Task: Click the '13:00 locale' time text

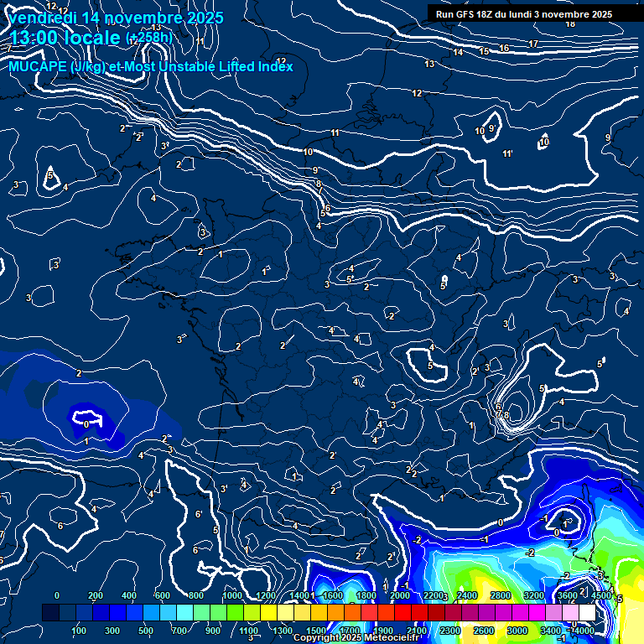Action: coord(65,38)
